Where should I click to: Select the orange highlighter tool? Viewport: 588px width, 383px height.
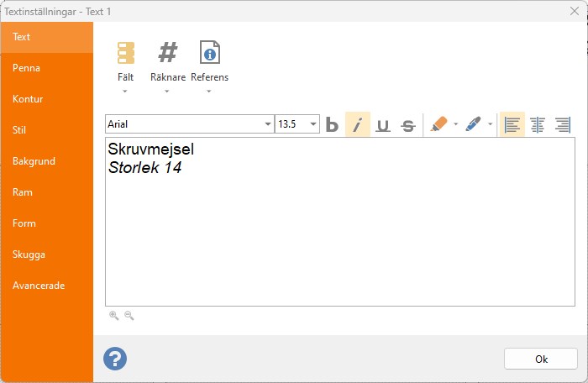click(438, 124)
